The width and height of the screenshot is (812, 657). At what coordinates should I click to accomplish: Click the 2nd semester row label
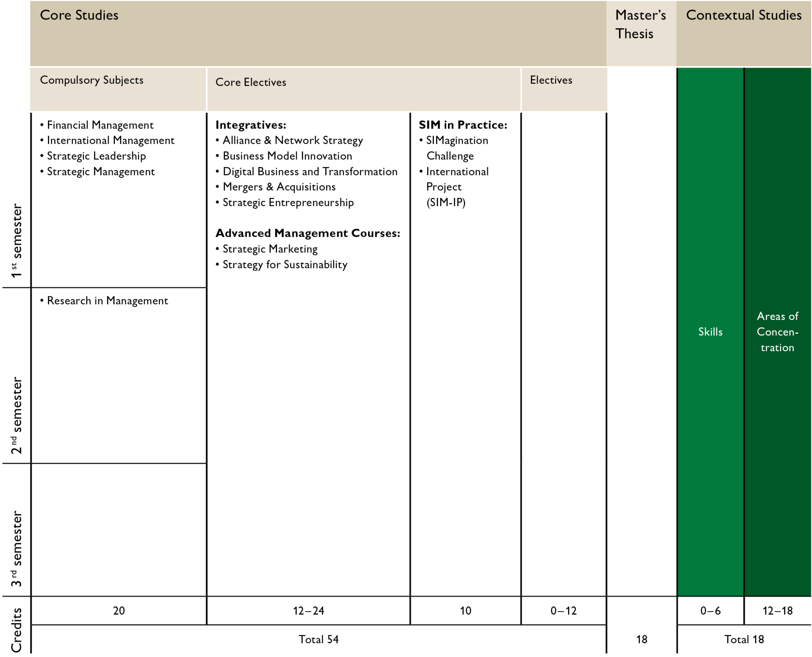coord(16,415)
